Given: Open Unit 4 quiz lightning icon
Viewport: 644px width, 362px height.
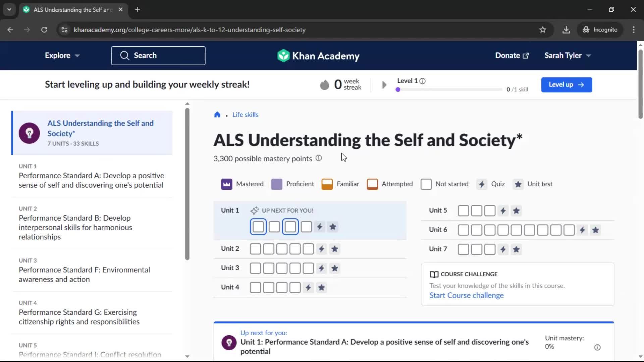Looking at the screenshot, I should coord(308,288).
